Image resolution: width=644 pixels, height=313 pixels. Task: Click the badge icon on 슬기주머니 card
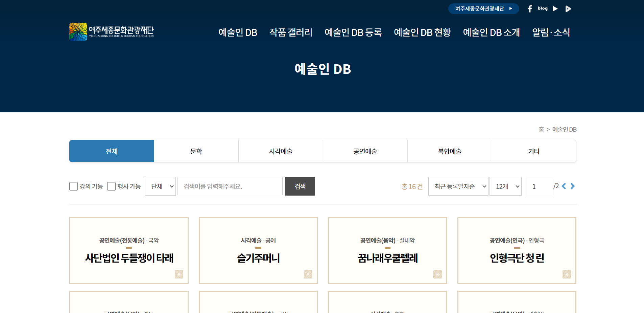(x=308, y=274)
